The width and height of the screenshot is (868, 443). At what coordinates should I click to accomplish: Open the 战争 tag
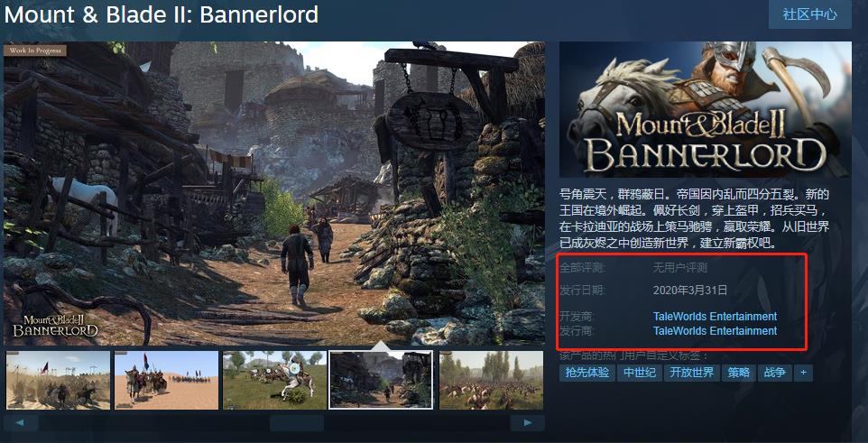[775, 373]
